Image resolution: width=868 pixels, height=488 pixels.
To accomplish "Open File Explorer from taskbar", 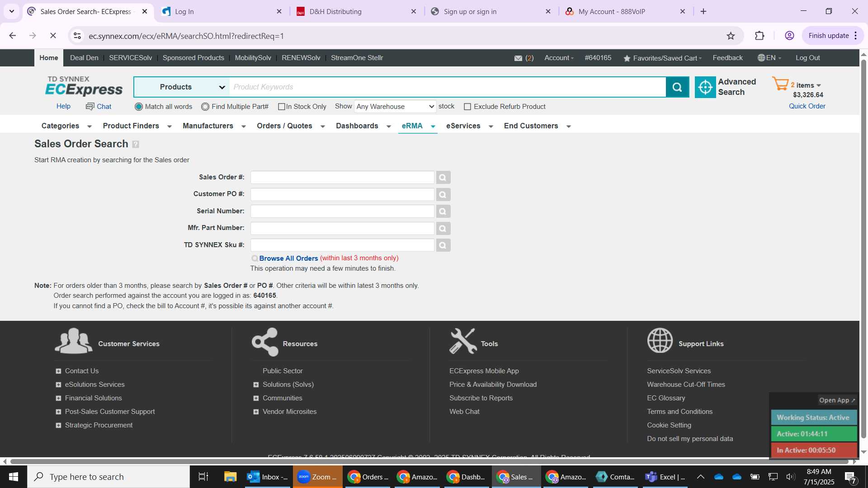I will 230,477.
